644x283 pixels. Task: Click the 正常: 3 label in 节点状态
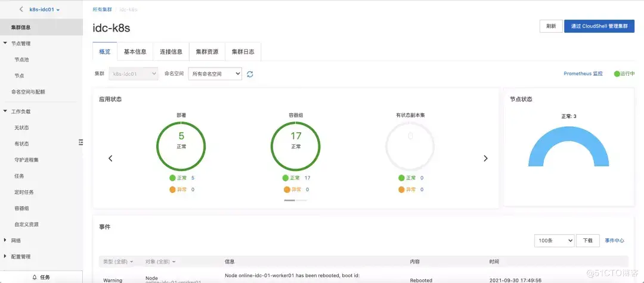click(x=569, y=116)
